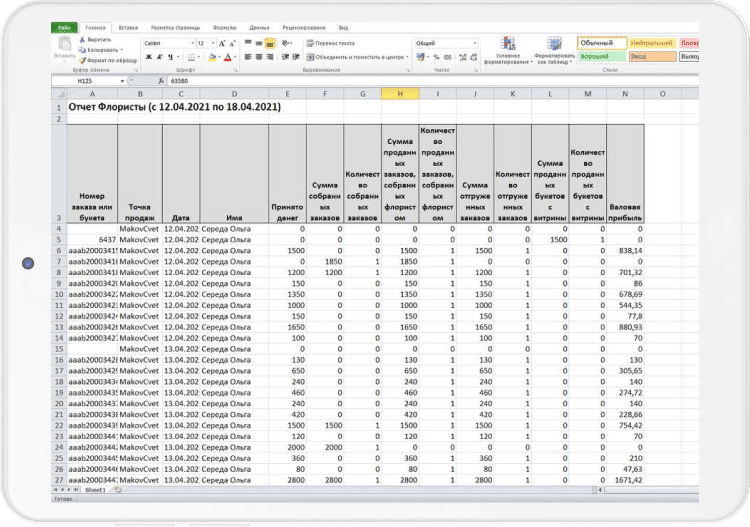Image resolution: width=750 pixels, height=527 pixels.
Task: Switch to the Данные tab
Action: point(259,28)
